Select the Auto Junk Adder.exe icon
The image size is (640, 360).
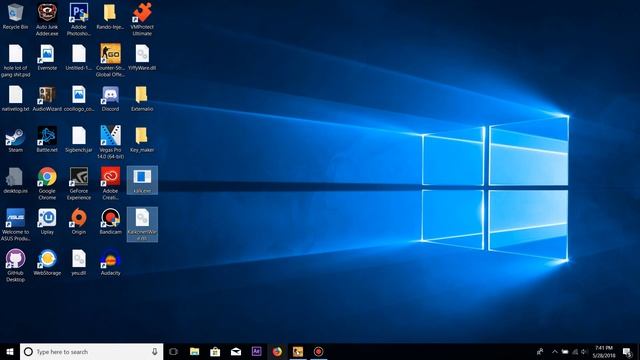pyautogui.click(x=47, y=19)
